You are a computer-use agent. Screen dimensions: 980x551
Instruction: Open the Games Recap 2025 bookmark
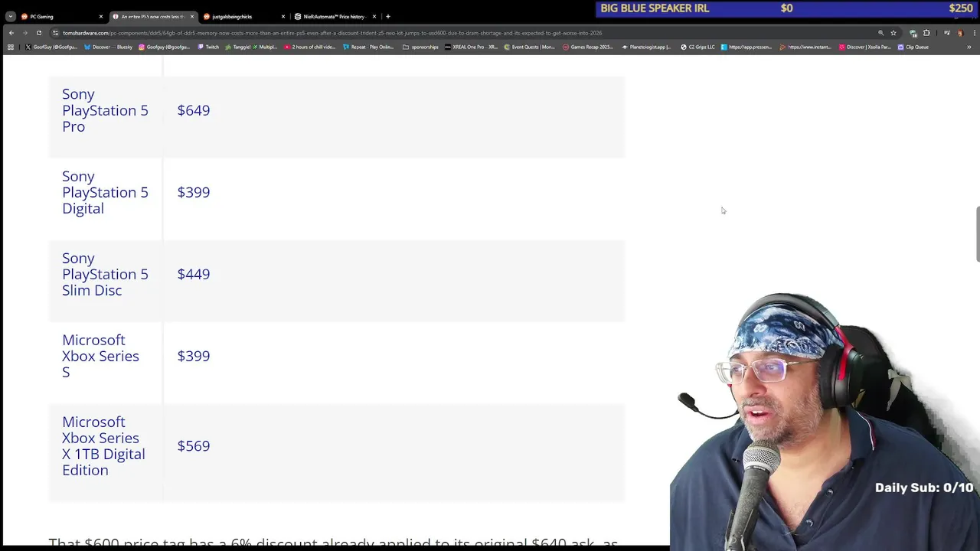588,47
